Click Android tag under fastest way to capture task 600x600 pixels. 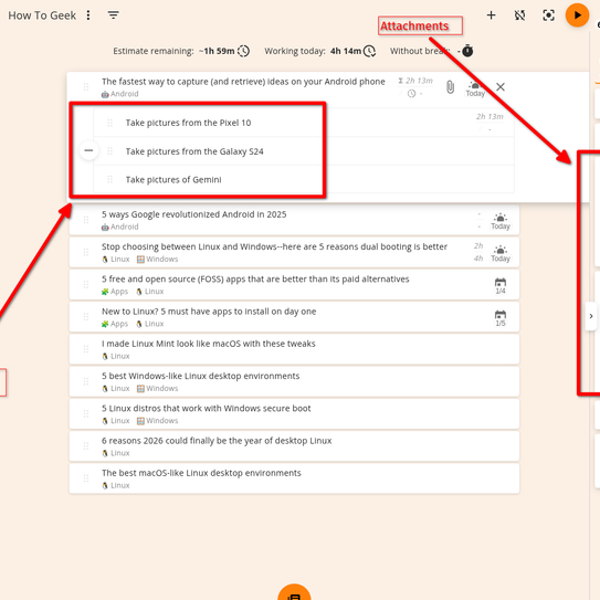coord(119,94)
